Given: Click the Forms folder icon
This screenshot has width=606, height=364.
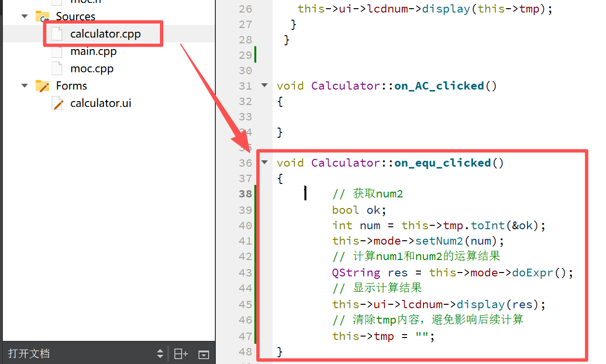Looking at the screenshot, I should pyautogui.click(x=42, y=86).
